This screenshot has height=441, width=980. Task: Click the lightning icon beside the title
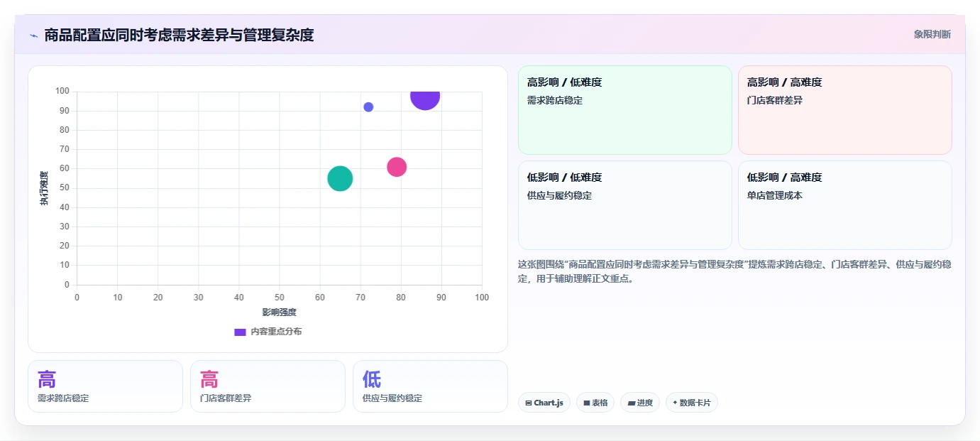33,36
